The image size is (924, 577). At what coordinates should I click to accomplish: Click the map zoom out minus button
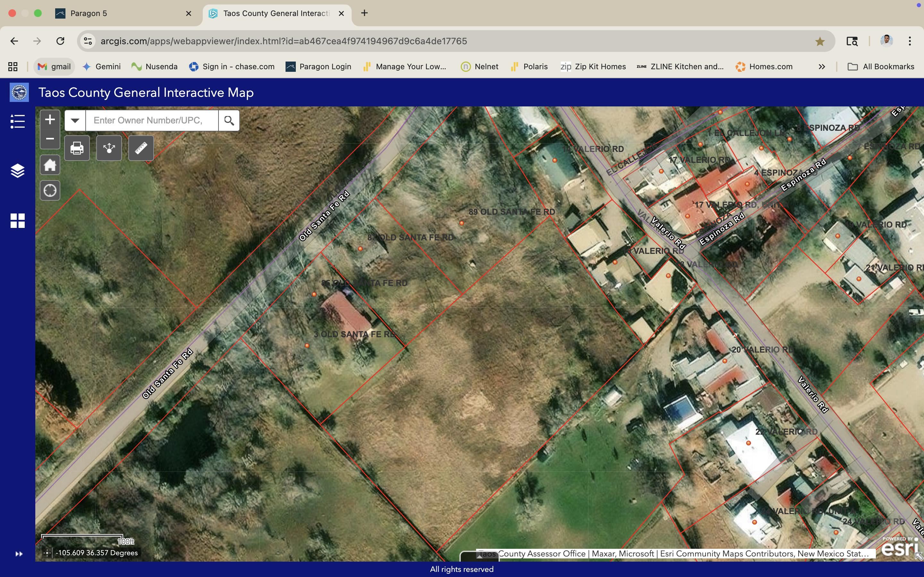(50, 139)
